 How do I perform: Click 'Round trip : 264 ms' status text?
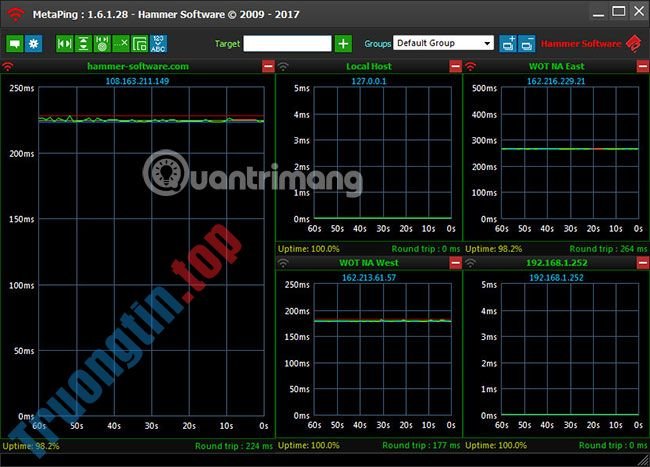click(608, 249)
